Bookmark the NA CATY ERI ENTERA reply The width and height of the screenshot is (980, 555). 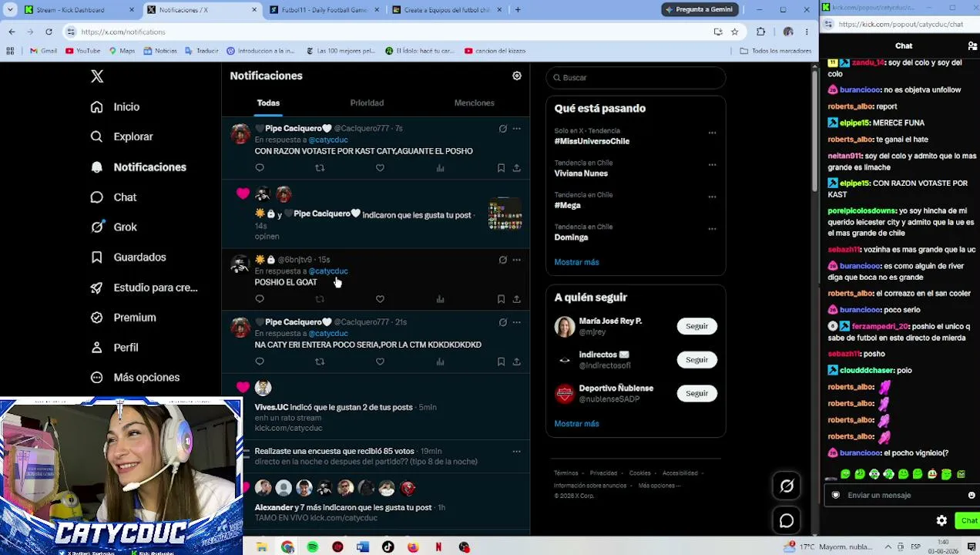[501, 362]
